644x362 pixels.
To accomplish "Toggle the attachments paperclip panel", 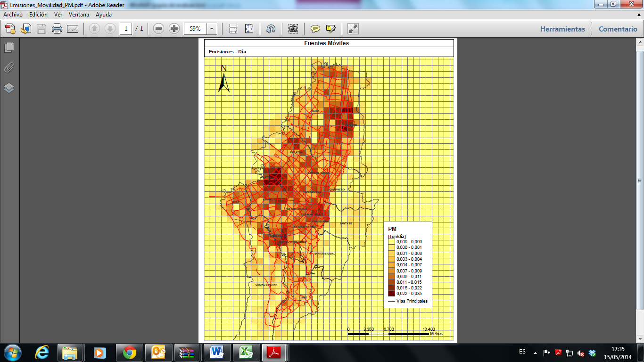I will click(9, 67).
